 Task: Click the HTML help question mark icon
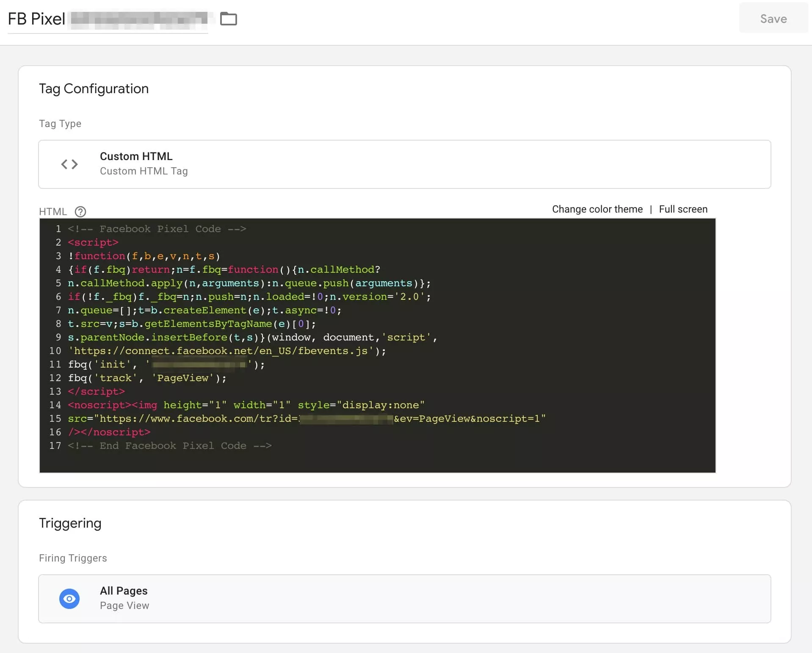click(x=80, y=212)
